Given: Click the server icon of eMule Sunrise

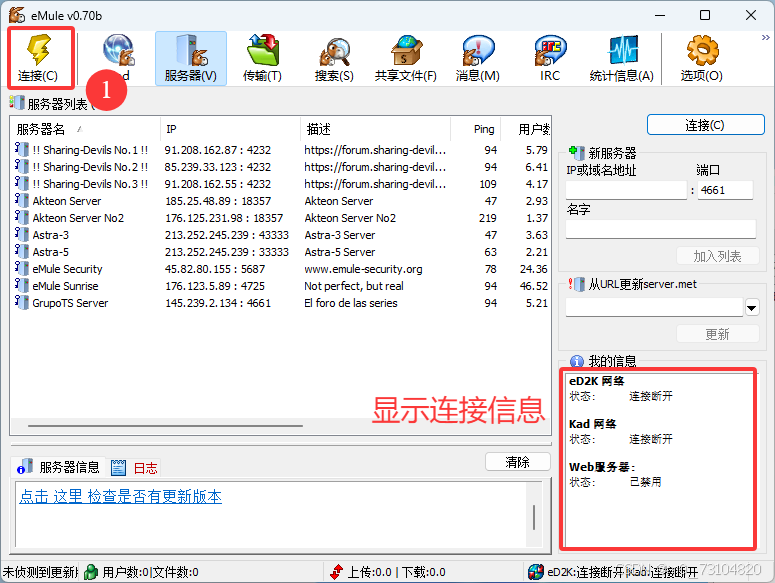Looking at the screenshot, I should 21,286.
